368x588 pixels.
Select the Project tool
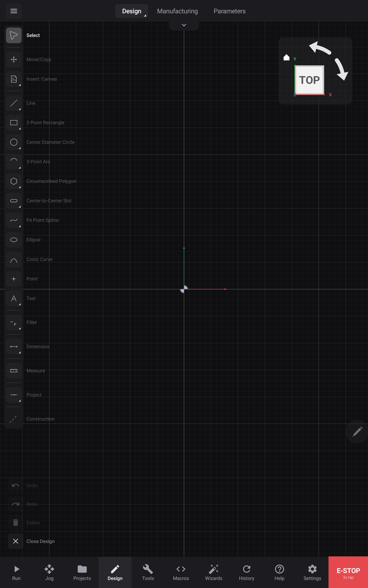pos(14,395)
